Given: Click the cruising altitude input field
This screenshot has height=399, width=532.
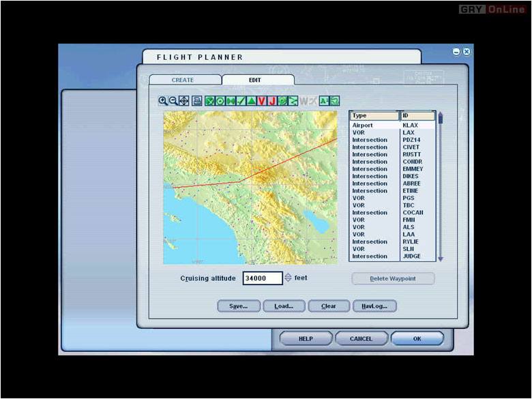Looking at the screenshot, I should tap(263, 278).
